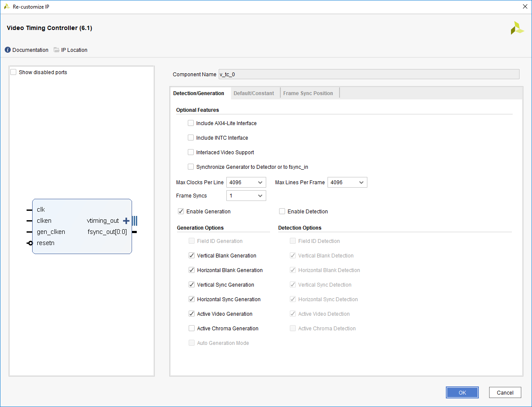This screenshot has height=407, width=532.
Task: Enable Include INTC Interface
Action: point(191,138)
